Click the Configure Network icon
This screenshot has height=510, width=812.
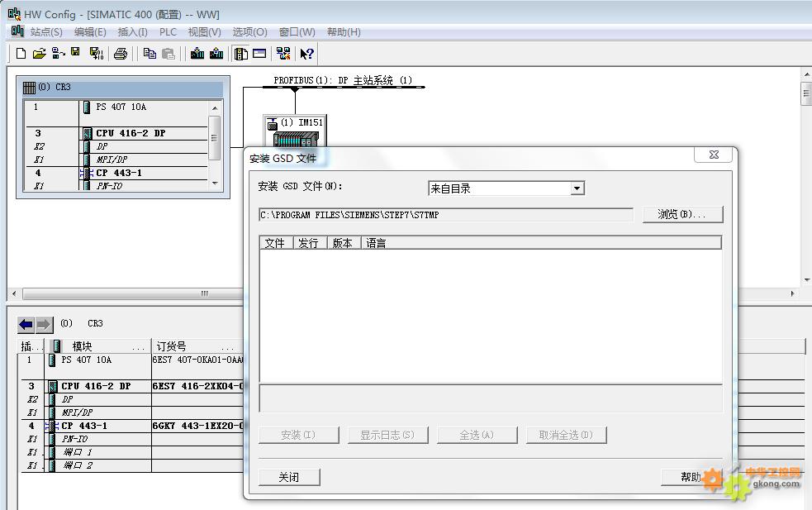283,54
